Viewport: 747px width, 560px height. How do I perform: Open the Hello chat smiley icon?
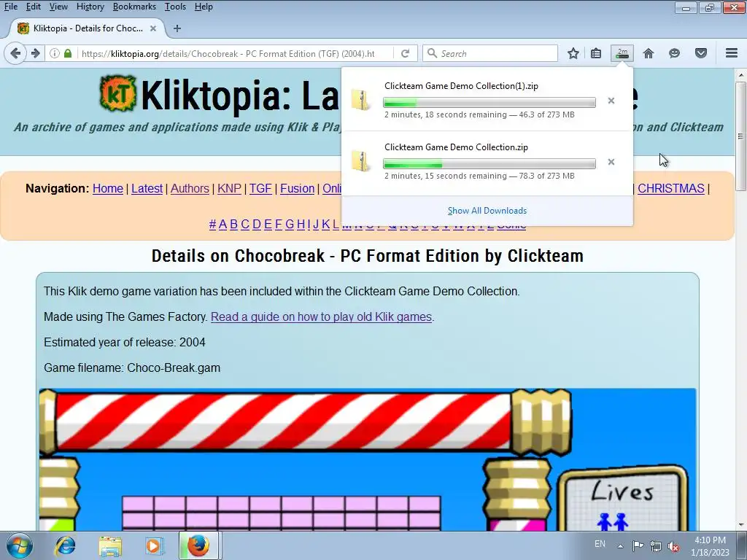(674, 53)
